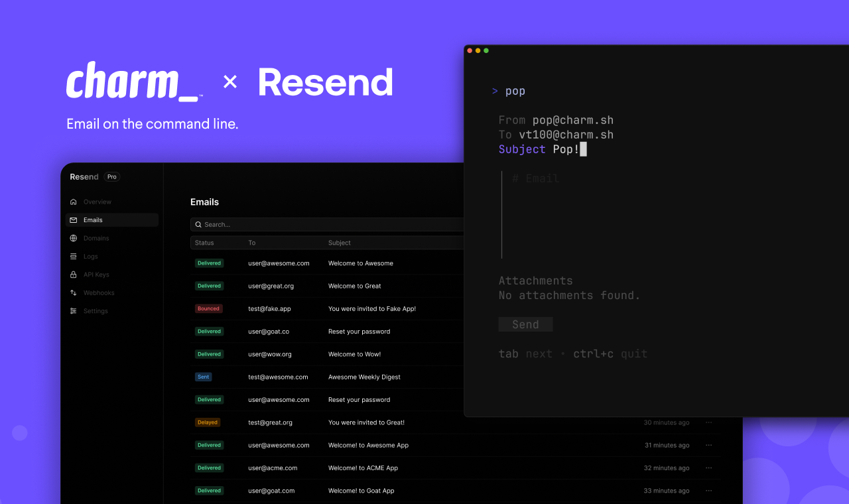
Task: Open email to user@goat.co
Action: (269, 332)
